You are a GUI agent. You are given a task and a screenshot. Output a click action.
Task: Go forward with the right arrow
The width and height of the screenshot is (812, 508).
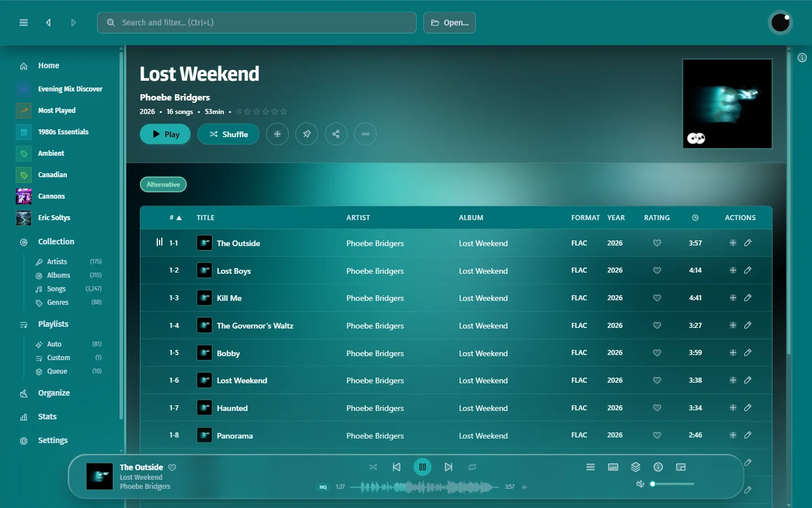(73, 23)
